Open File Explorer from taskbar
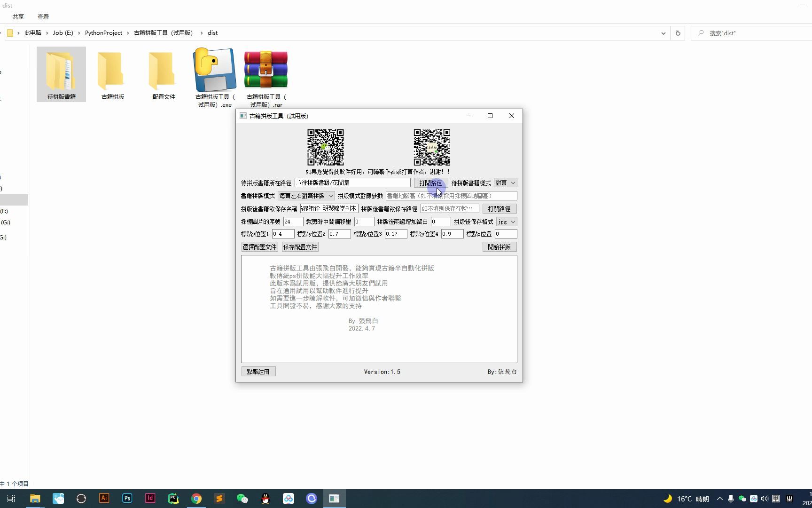This screenshot has width=812, height=508. click(35, 499)
